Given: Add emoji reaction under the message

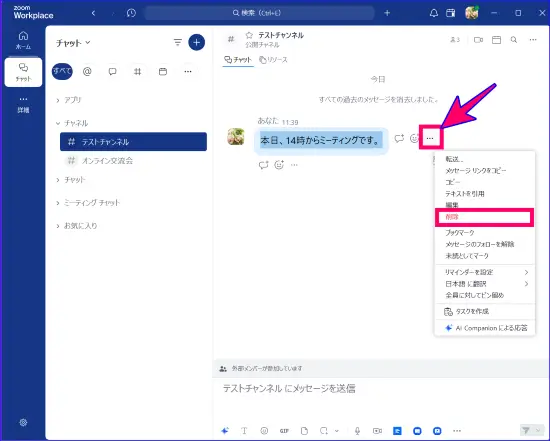Looking at the screenshot, I should 279,165.
